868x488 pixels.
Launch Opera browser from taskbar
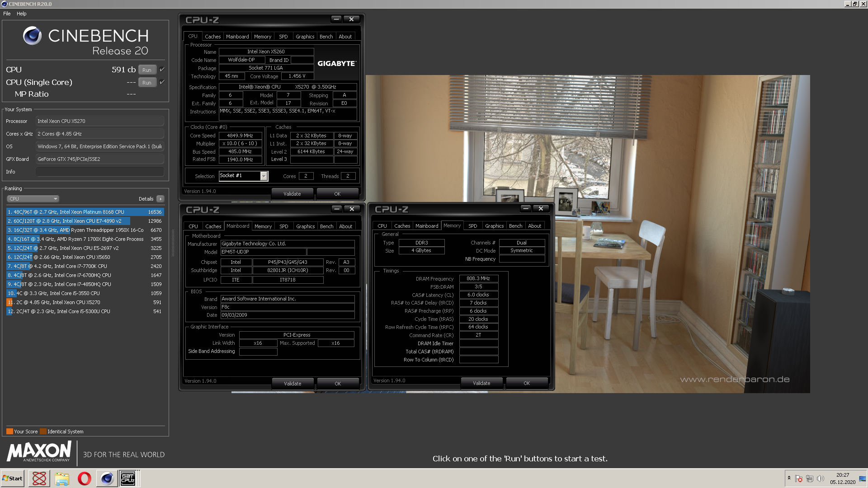[85, 479]
